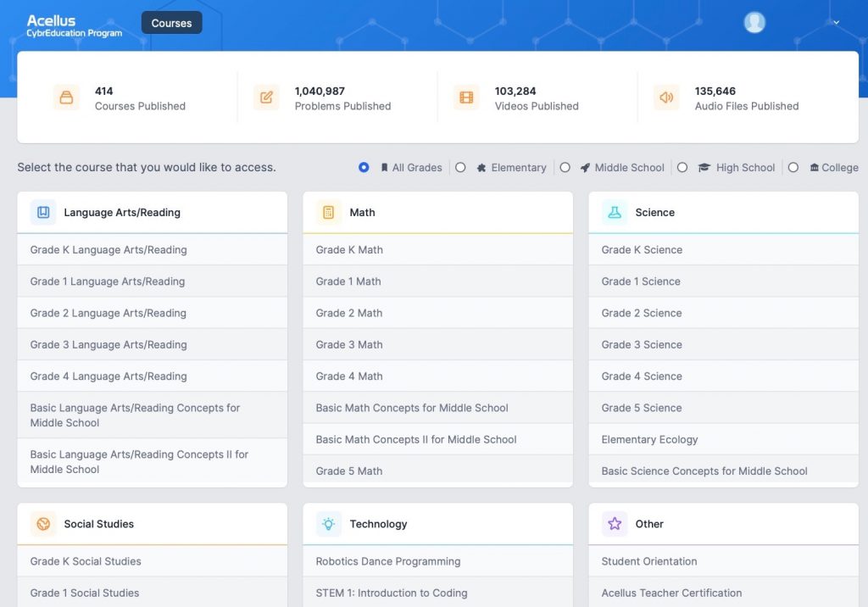Click the Courses Published stack icon
868x607 pixels.
pos(66,97)
